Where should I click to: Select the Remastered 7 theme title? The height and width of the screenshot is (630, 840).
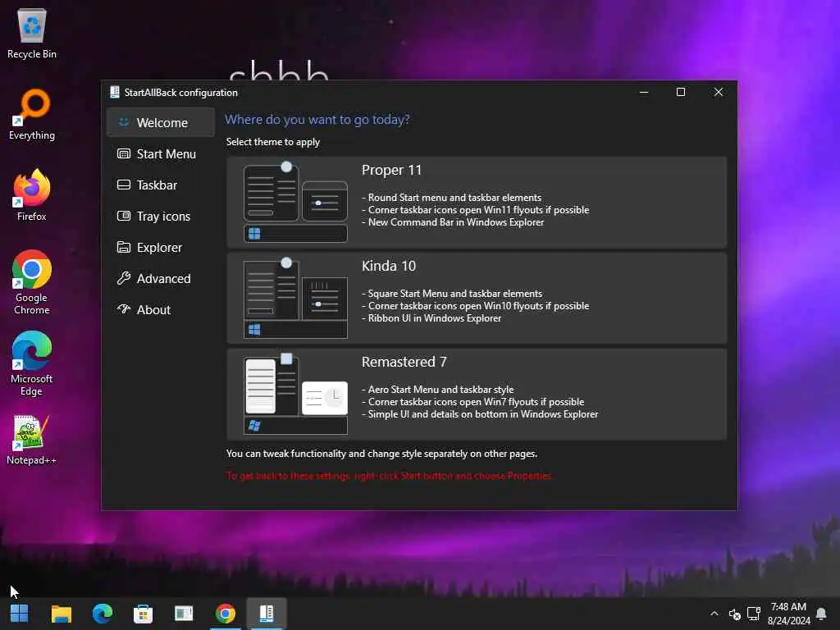(404, 362)
